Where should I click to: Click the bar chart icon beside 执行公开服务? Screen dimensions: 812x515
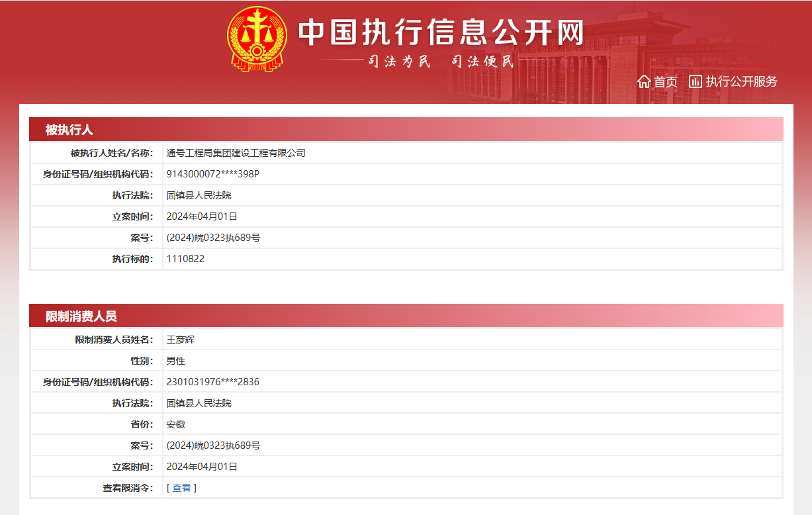[695, 81]
